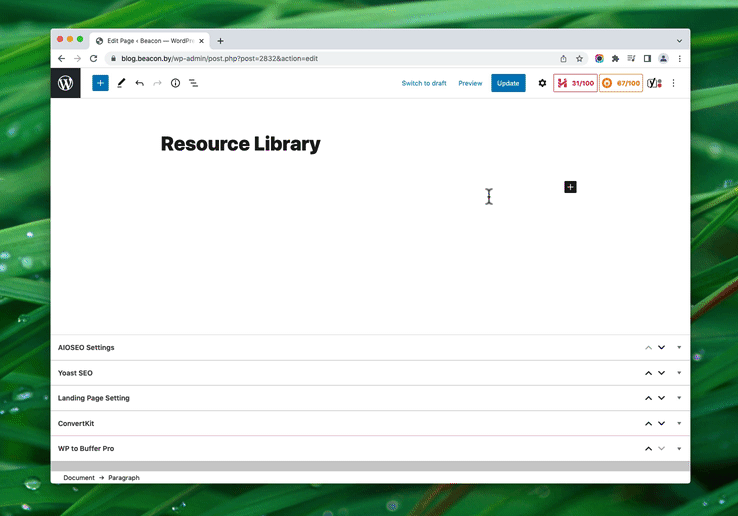Toggle AIOSEO Settings panel open
The height and width of the screenshot is (516, 738).
[679, 347]
